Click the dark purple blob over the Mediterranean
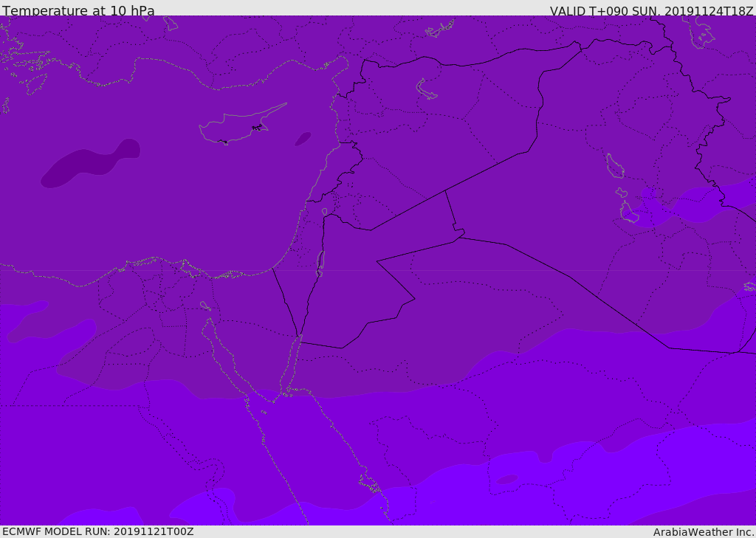 pos(91,163)
